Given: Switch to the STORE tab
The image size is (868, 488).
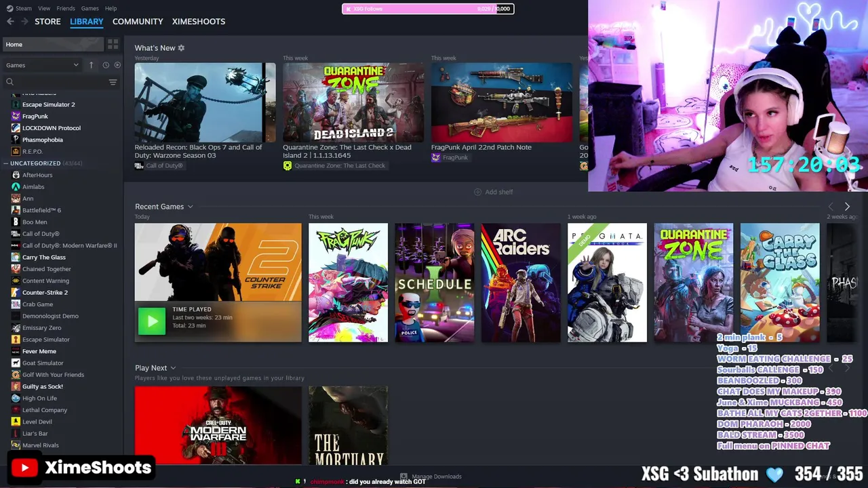Looking at the screenshot, I should tap(47, 22).
